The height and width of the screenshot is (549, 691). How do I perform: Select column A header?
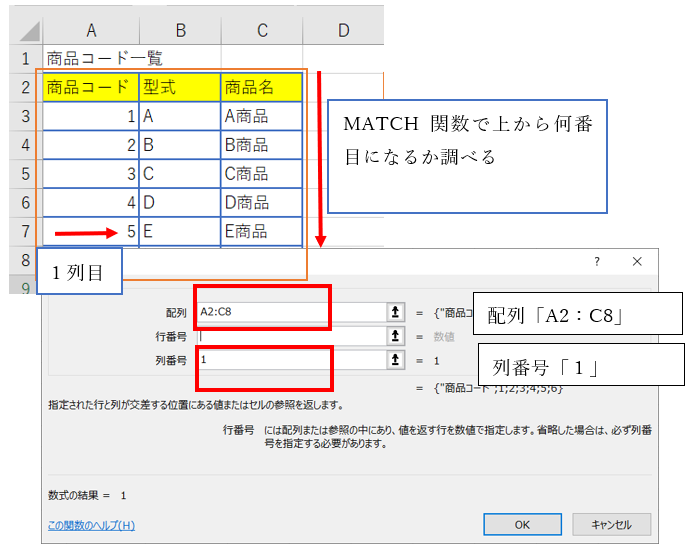click(91, 31)
